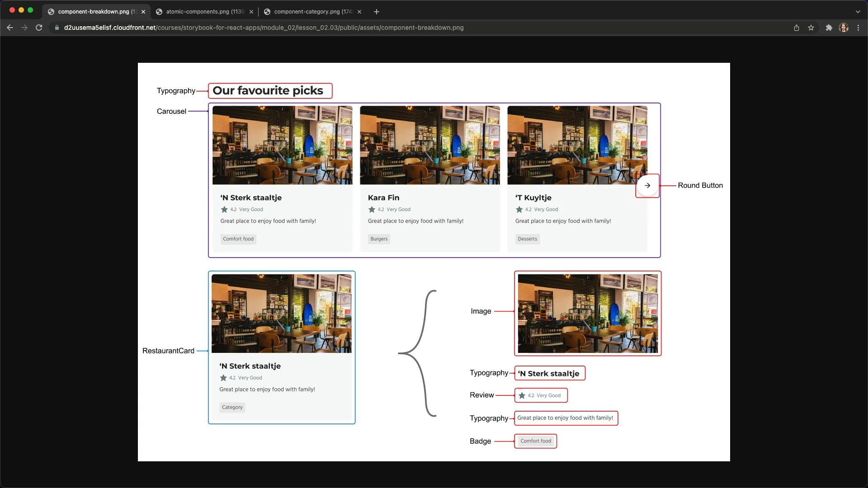The height and width of the screenshot is (488, 868).
Task: Click the share icon in the address bar
Action: click(797, 28)
